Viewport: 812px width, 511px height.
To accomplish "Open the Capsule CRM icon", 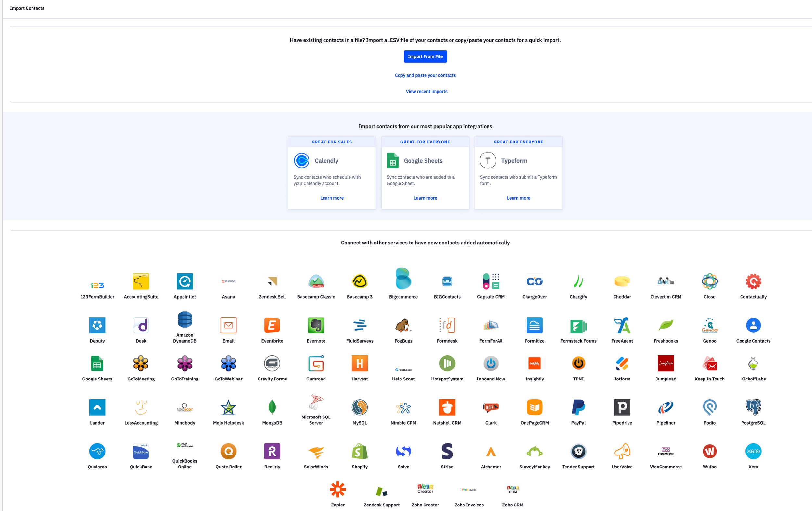I will pyautogui.click(x=491, y=281).
